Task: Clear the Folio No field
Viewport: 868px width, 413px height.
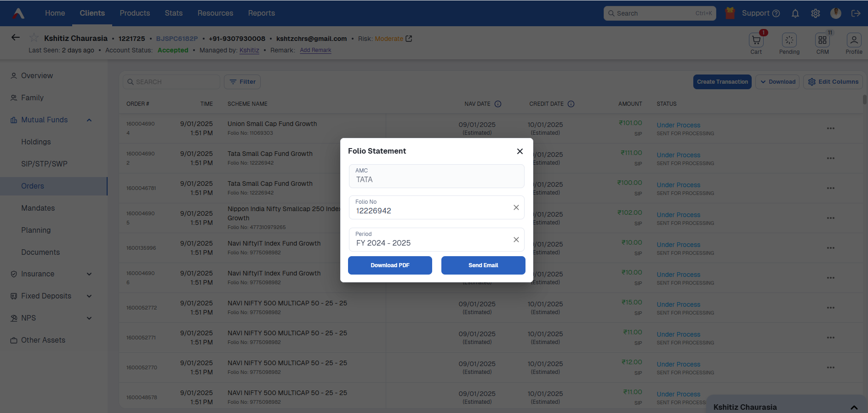Action: [x=516, y=207]
